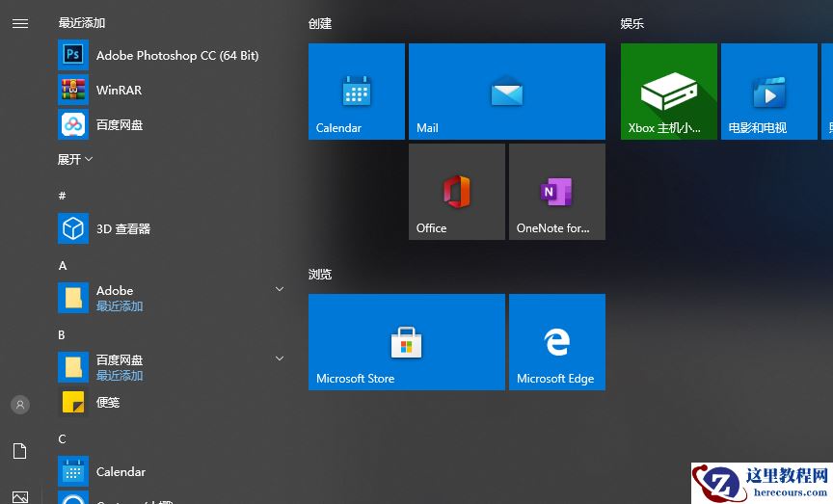Open the 电影和电视 tile
This screenshot has width=833, height=504.
tap(768, 92)
